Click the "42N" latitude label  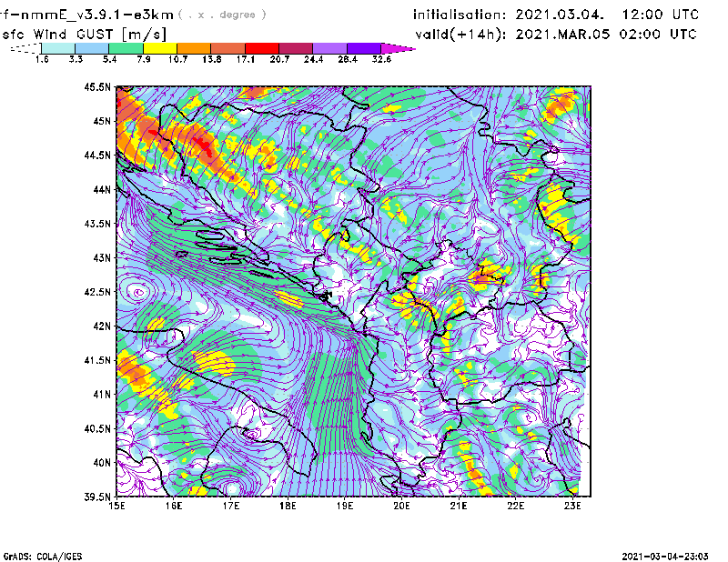[102, 326]
